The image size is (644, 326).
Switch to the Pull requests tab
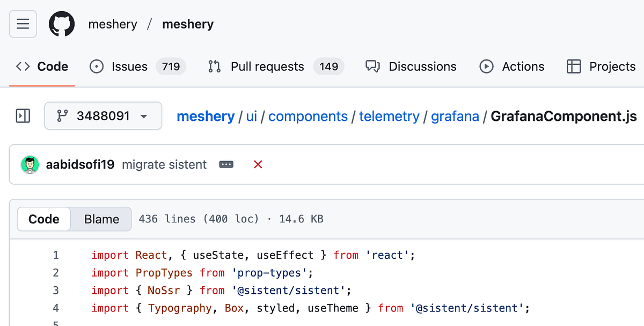[x=275, y=67]
